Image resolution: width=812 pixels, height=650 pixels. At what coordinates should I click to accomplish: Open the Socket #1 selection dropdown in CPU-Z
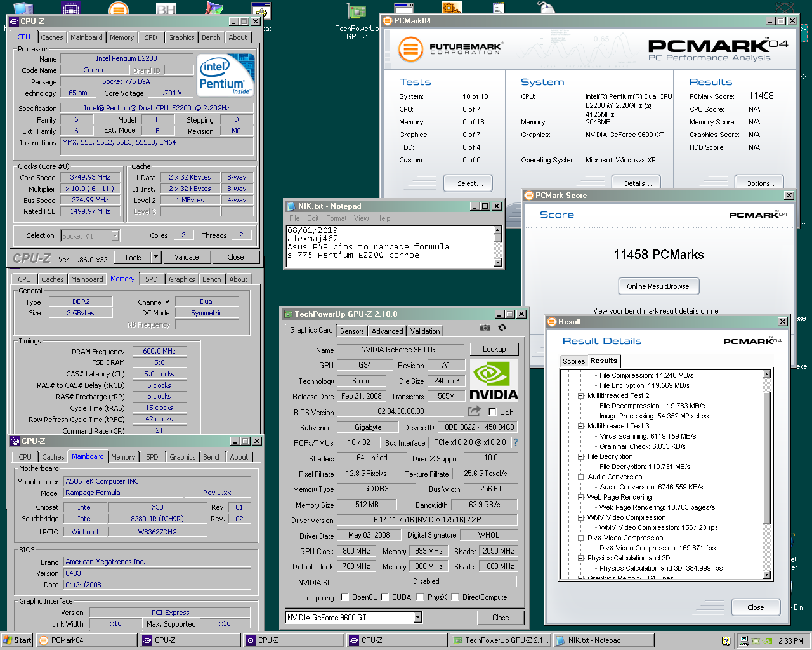point(115,236)
